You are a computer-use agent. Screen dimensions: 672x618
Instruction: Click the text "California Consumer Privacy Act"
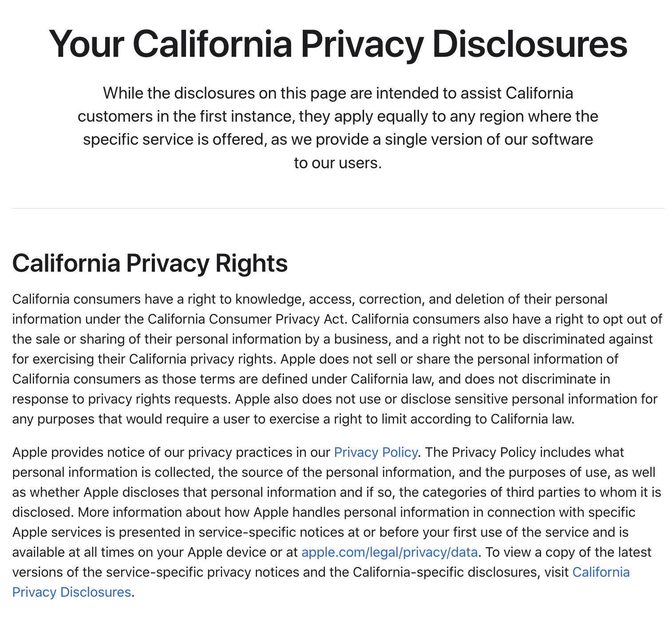(246, 319)
